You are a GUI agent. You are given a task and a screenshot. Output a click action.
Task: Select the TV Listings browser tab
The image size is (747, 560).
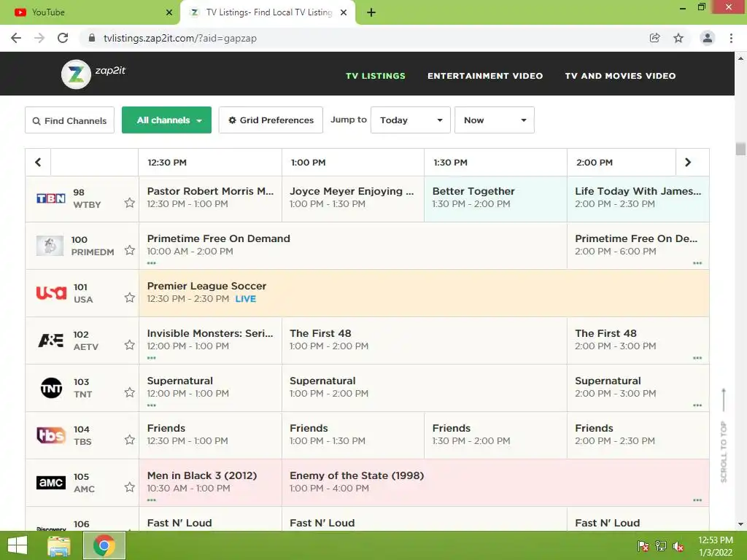[x=268, y=12]
